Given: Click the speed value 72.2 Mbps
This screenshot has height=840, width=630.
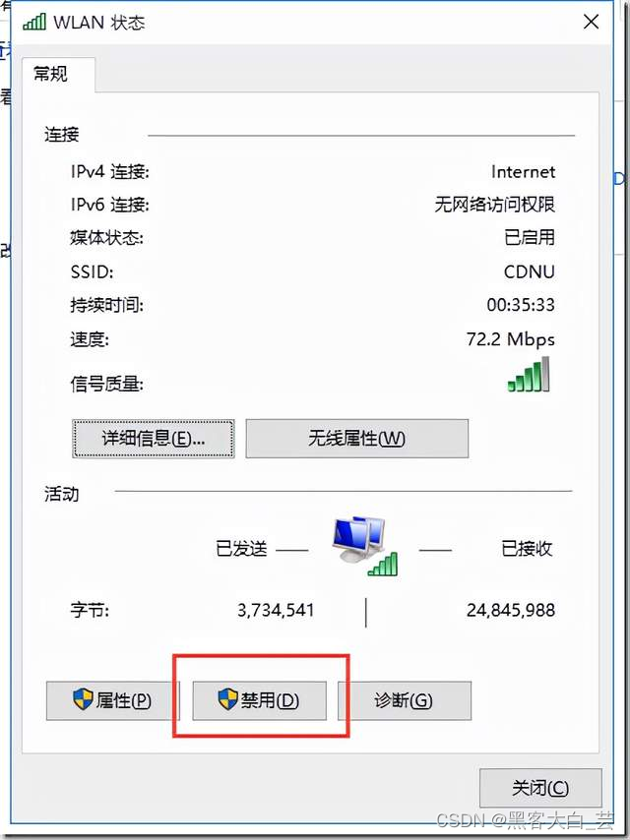Looking at the screenshot, I should [511, 339].
